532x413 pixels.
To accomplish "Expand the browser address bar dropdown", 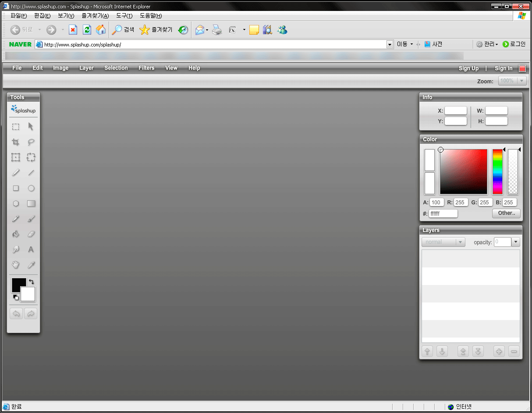I will (x=390, y=44).
